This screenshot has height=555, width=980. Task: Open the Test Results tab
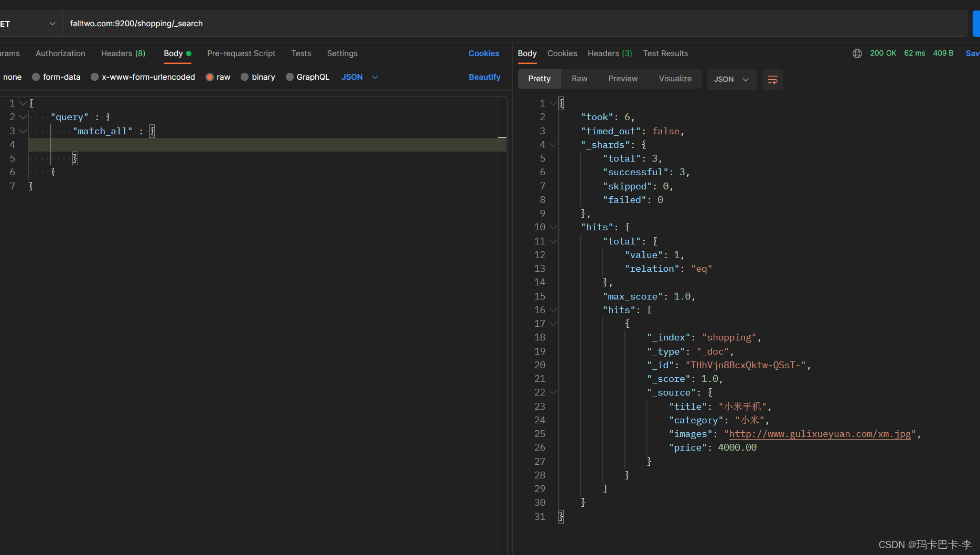(665, 54)
